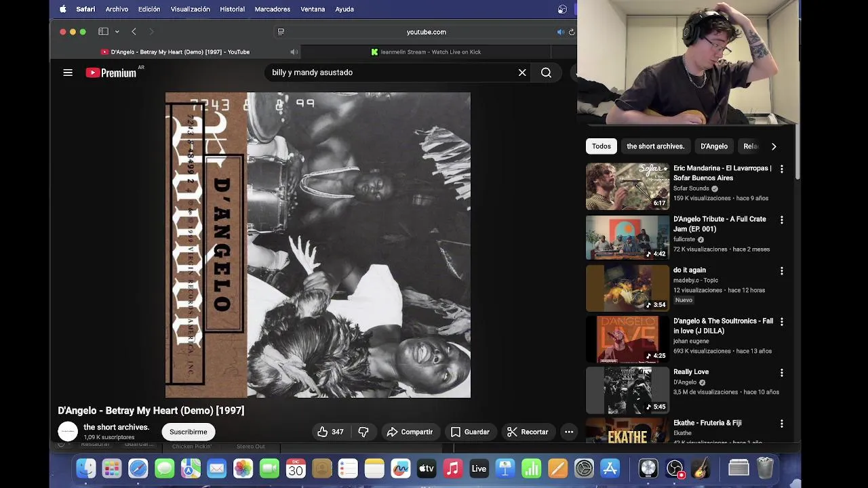Open D'angelo & The Soultronics video title
Screen dimensions: 868x488
pos(723,326)
